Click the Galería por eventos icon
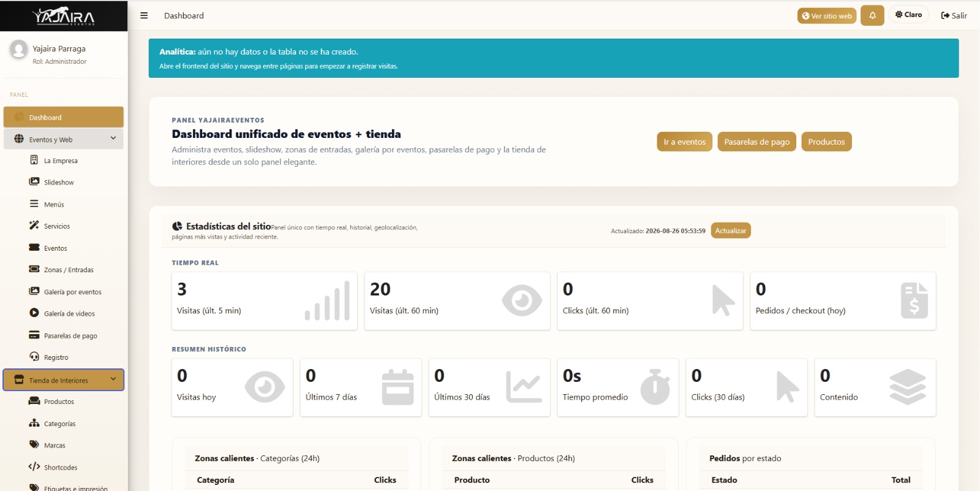This screenshot has height=491, width=980. (x=34, y=291)
